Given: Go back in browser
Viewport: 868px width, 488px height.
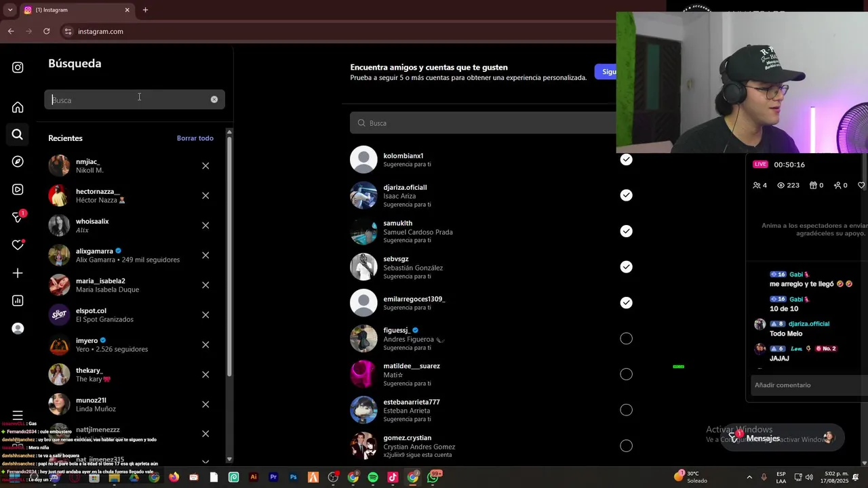Looking at the screenshot, I should [11, 31].
